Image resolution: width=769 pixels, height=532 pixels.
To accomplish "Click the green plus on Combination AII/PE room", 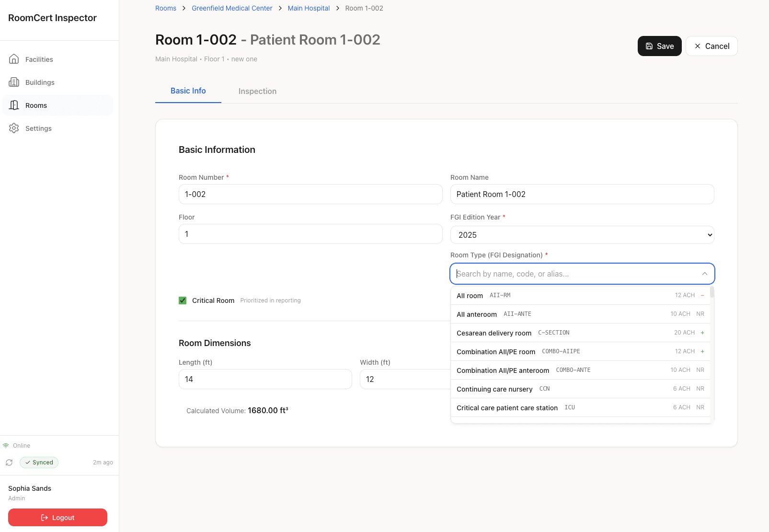I will click(702, 351).
